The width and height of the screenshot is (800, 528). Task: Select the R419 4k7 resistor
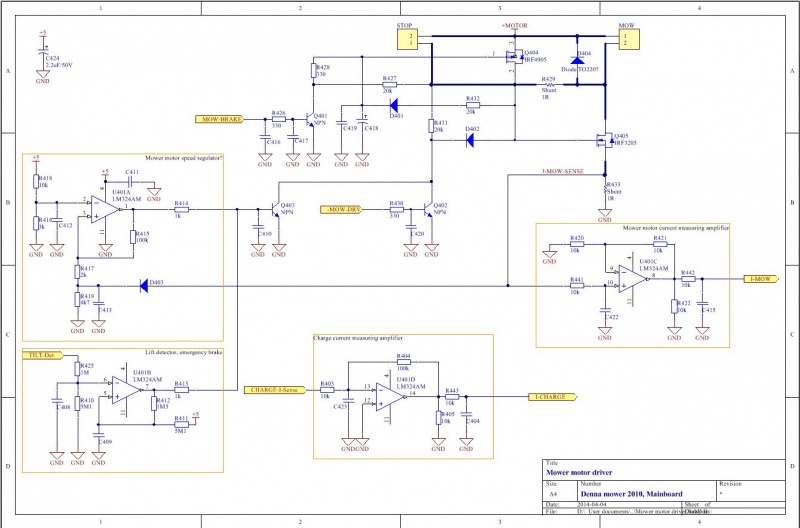coord(78,299)
